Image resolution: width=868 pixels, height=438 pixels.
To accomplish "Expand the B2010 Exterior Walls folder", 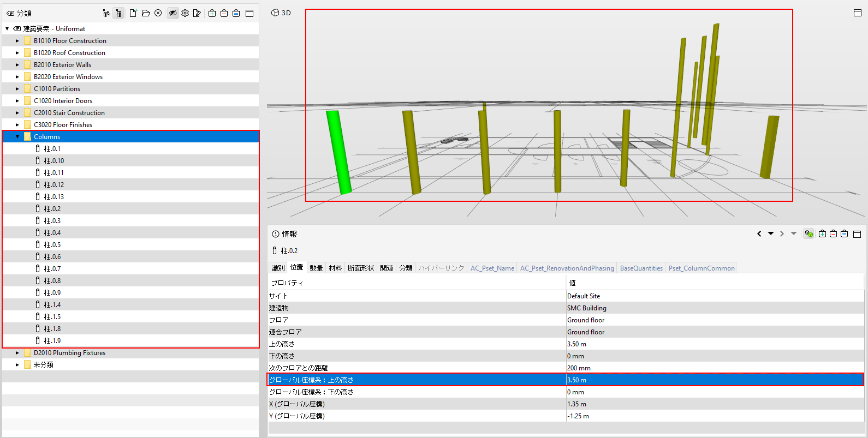I will pos(17,65).
